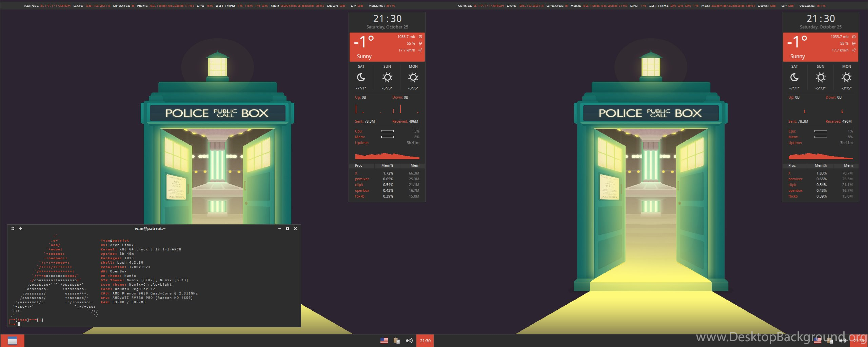This screenshot has height=347, width=868.
Task: Click the Cpu usage bar showing 5%
Action: pos(387,131)
